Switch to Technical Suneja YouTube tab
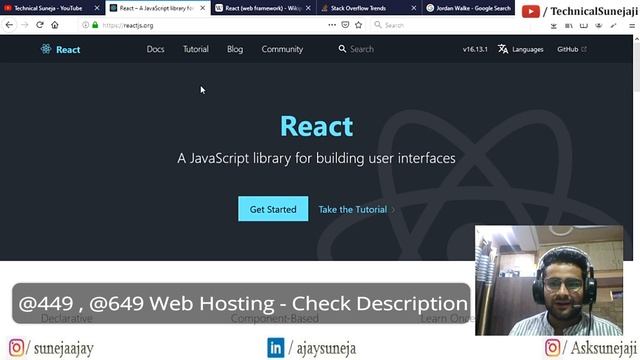This screenshot has height=360, width=640. pos(47,8)
